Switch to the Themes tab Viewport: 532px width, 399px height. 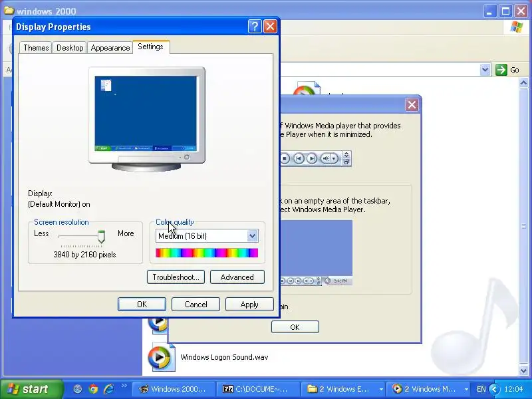coord(36,48)
